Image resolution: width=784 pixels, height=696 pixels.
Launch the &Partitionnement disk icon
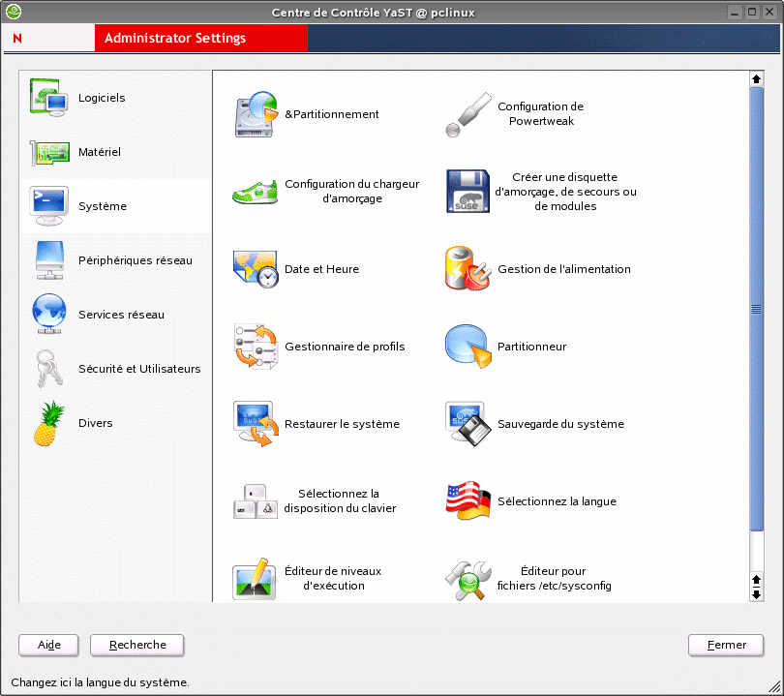point(256,114)
